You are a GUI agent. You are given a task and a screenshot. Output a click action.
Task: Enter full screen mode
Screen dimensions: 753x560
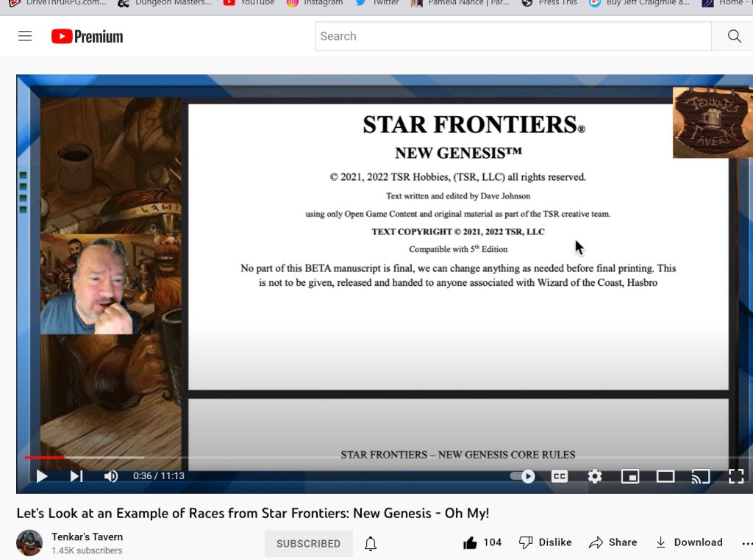pyautogui.click(x=735, y=476)
